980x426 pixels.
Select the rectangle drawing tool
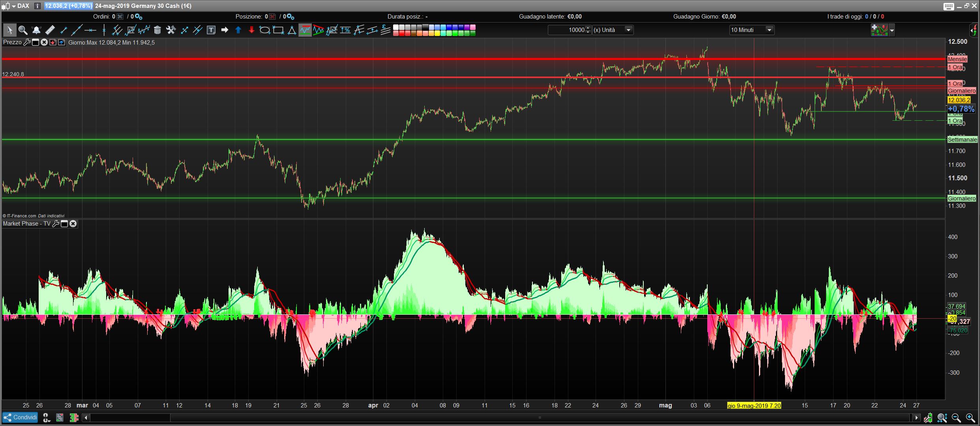pos(278,30)
